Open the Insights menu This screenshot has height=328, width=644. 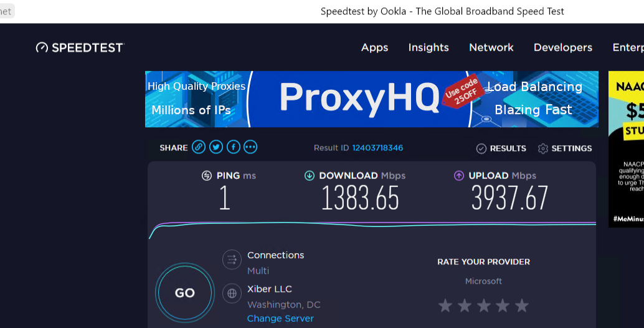[x=429, y=47]
